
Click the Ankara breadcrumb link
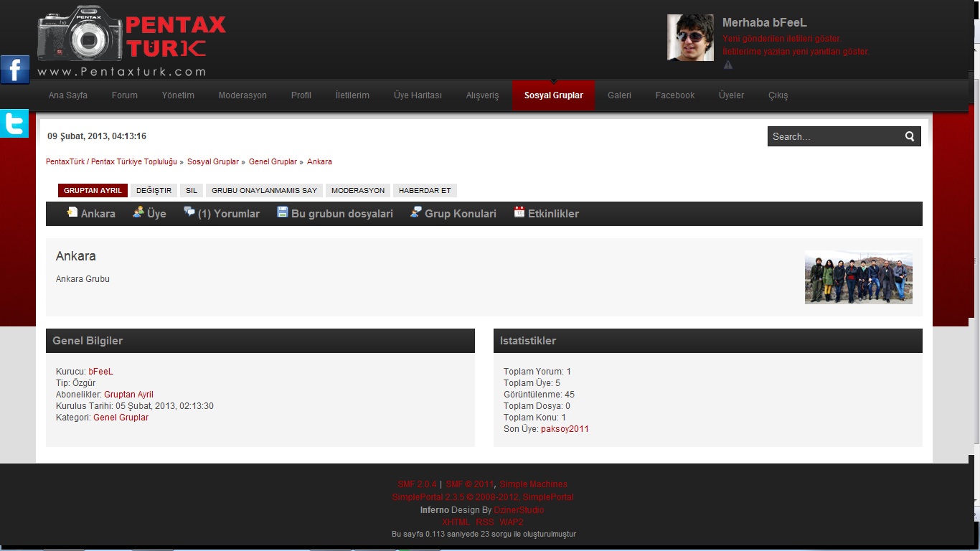click(319, 162)
